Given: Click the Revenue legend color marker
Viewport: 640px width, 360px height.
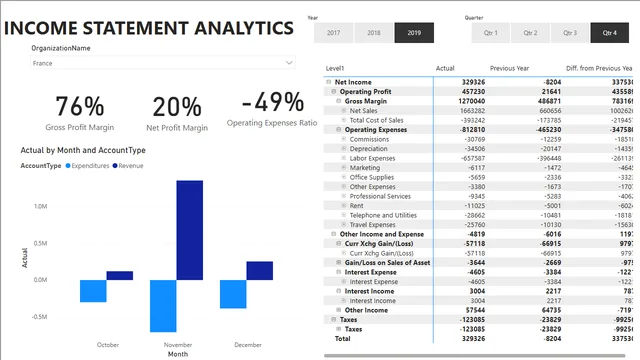Looking at the screenshot, I should (x=115, y=166).
